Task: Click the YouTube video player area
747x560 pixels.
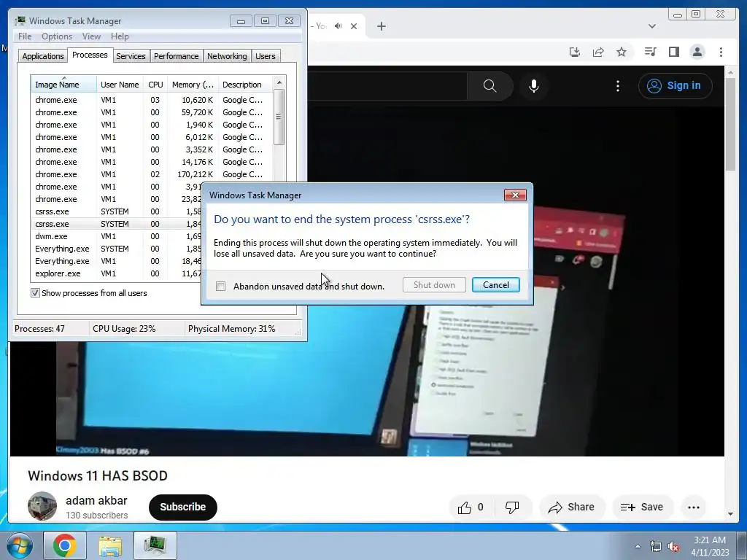Action: click(367, 381)
